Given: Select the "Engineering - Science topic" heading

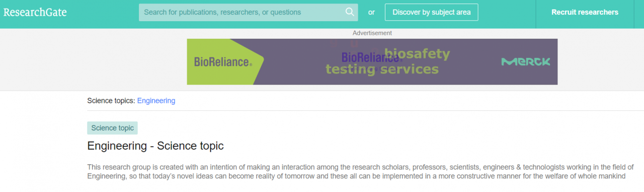Looking at the screenshot, I should [x=155, y=146].
